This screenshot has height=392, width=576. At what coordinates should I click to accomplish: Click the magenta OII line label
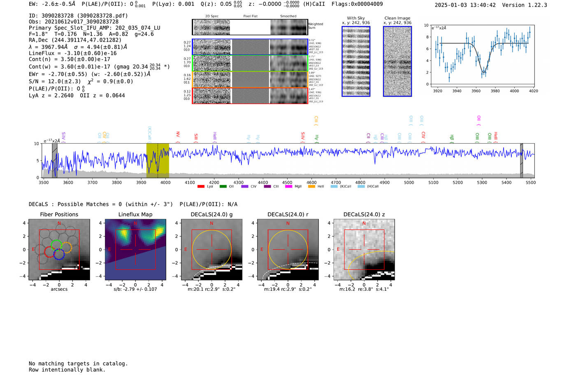[x=478, y=121]
